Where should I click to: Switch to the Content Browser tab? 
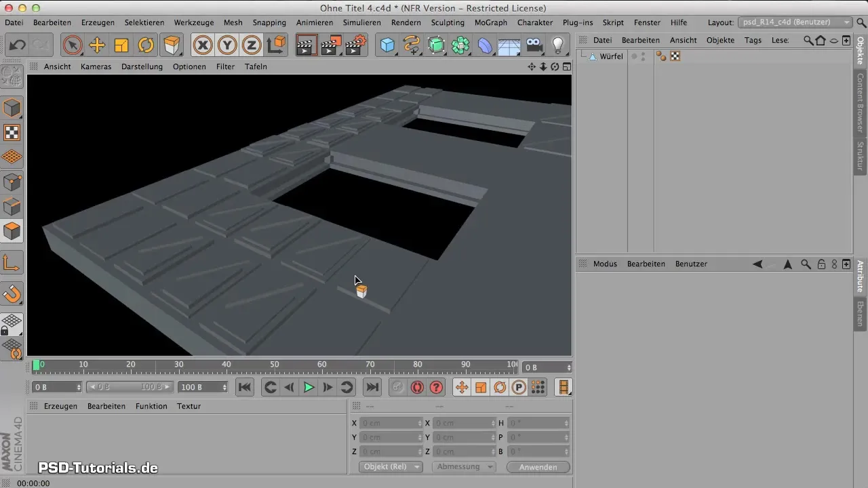point(860,103)
